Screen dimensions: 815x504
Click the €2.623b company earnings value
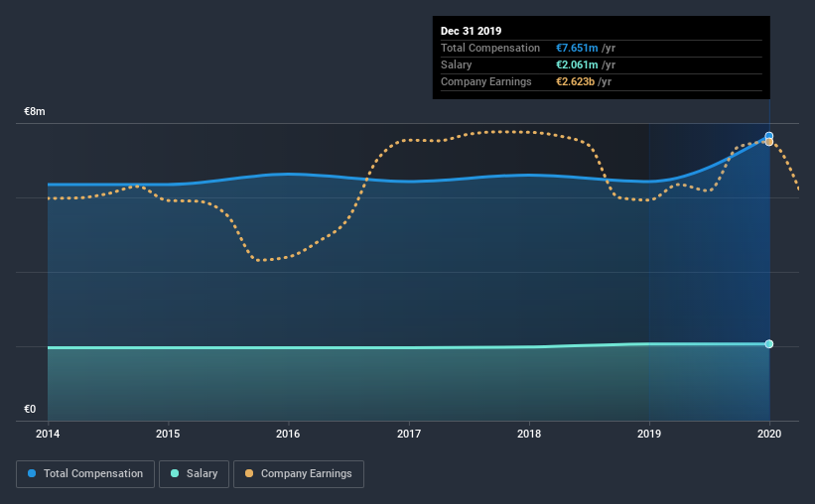click(575, 81)
